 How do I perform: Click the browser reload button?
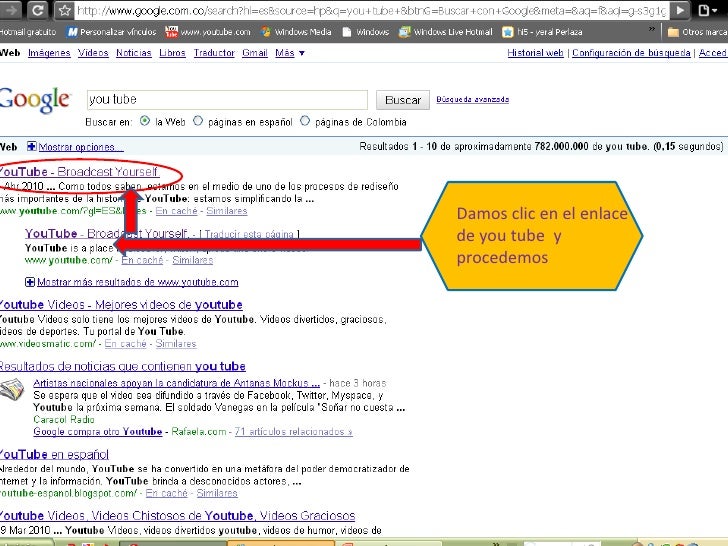coord(38,10)
